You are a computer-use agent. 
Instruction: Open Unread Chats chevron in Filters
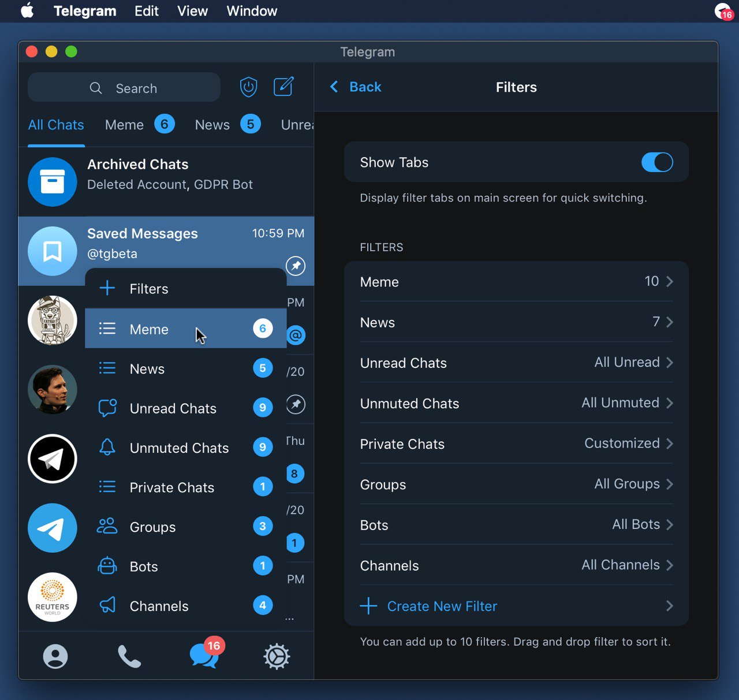tap(670, 362)
